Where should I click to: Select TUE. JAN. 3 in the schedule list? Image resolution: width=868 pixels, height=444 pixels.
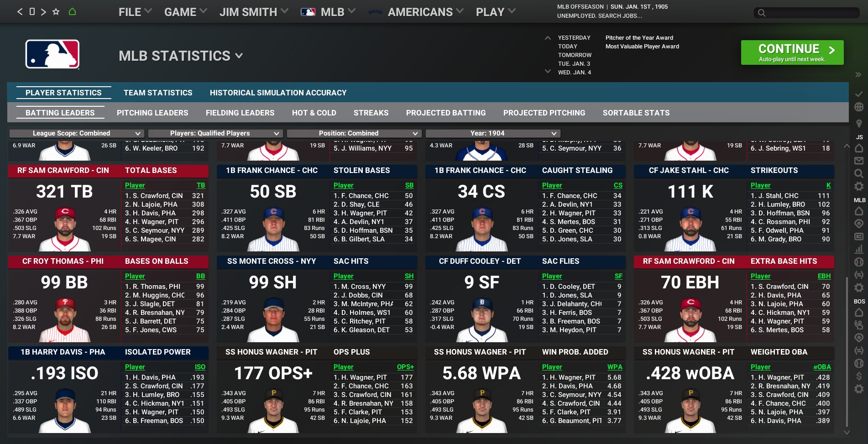[574, 64]
